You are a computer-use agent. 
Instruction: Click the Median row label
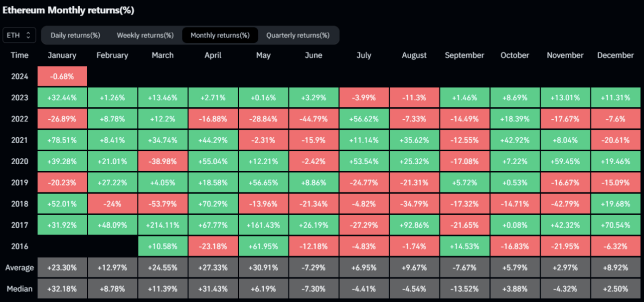tap(19, 289)
